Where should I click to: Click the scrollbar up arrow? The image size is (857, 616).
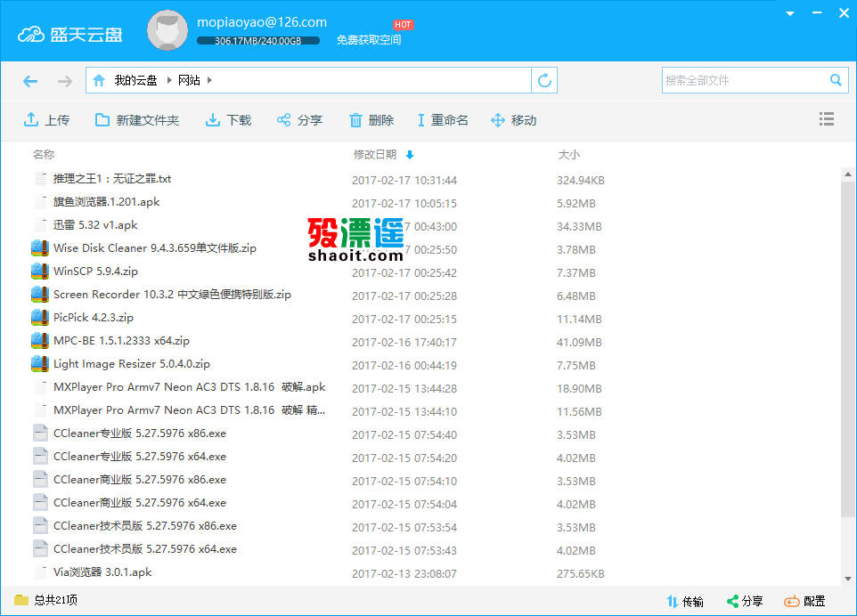click(x=848, y=174)
